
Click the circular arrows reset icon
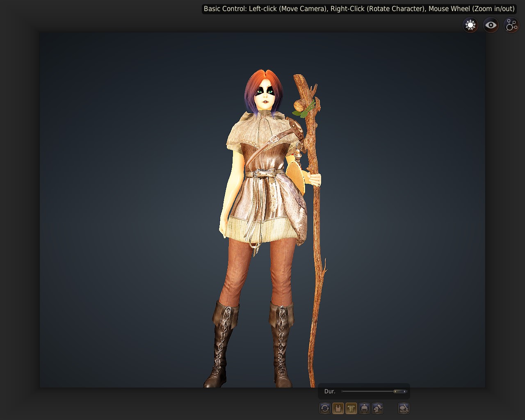[x=325, y=408]
